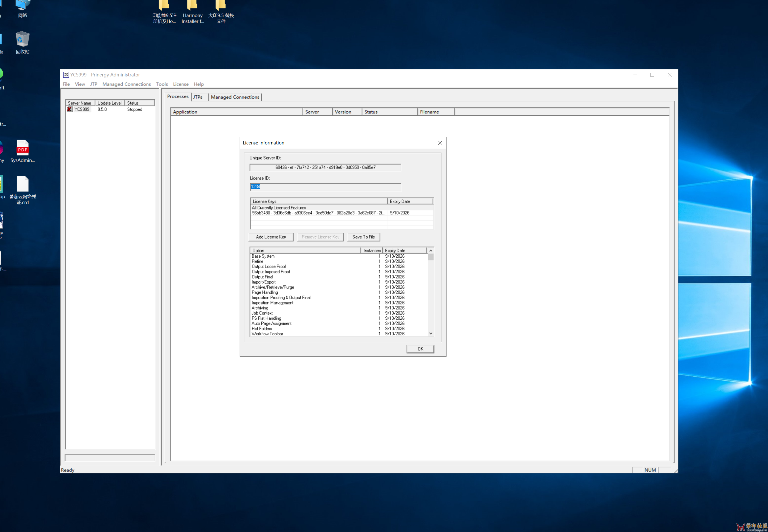Switch to the JTPs tab
Screen dimensions: 768x532
(198, 97)
